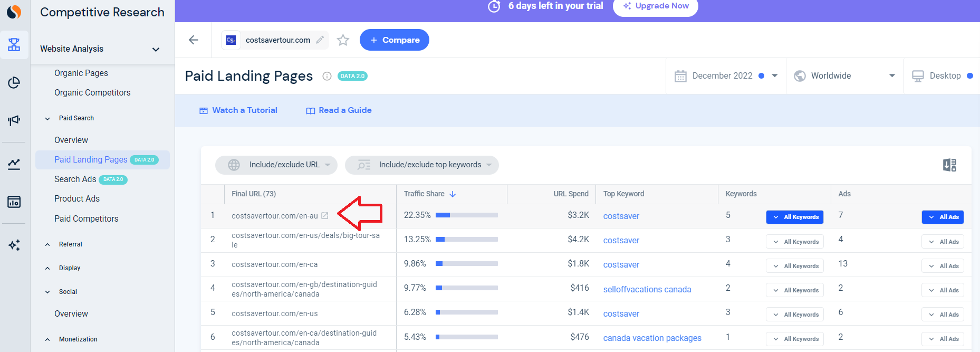Click the Upgrade Now button
Viewport: 980px width, 352px height.
(x=656, y=6)
